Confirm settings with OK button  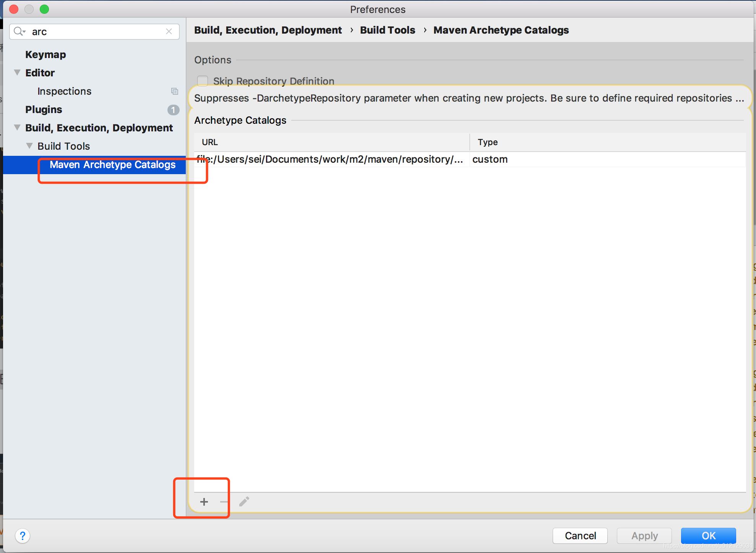(x=708, y=536)
